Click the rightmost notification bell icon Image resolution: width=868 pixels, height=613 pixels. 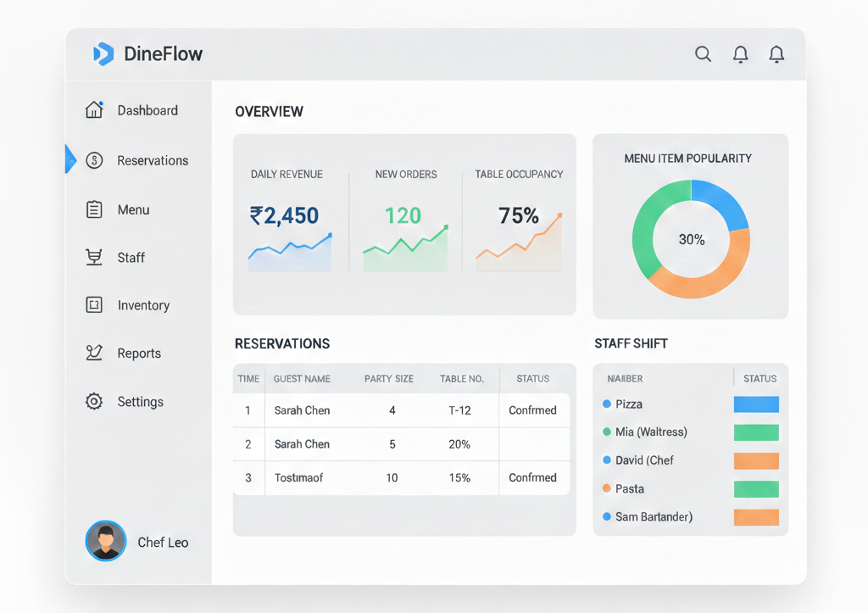[776, 54]
